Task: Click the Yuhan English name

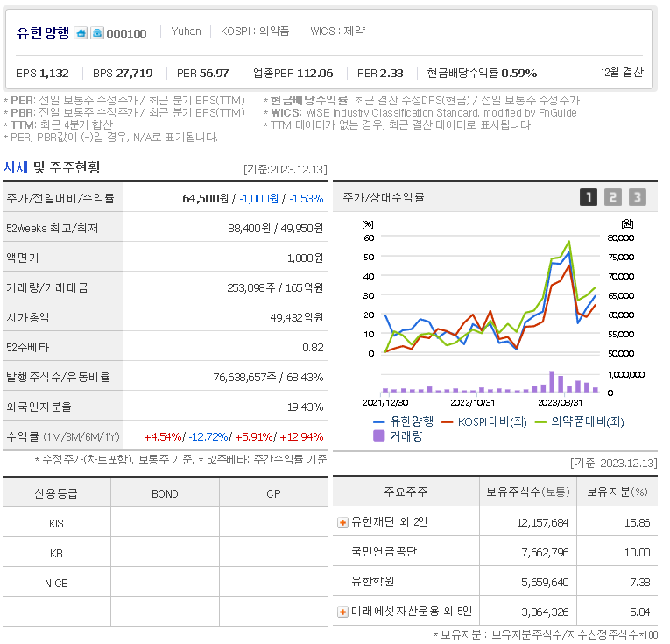Action: coord(186,32)
